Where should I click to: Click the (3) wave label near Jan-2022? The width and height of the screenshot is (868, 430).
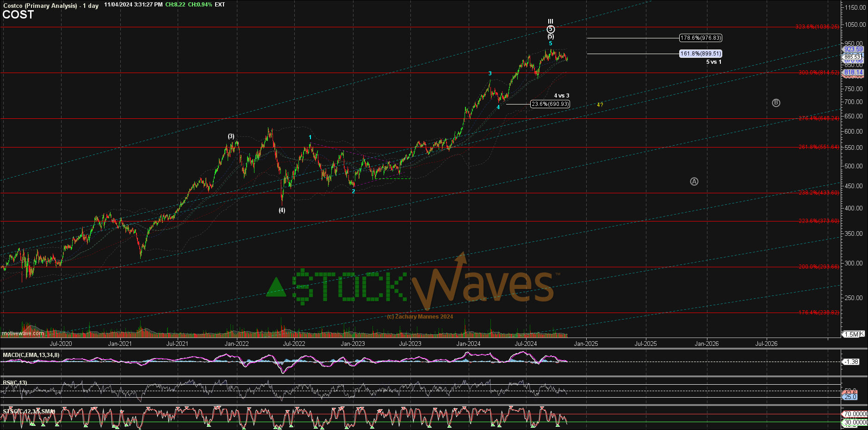pyautogui.click(x=231, y=136)
